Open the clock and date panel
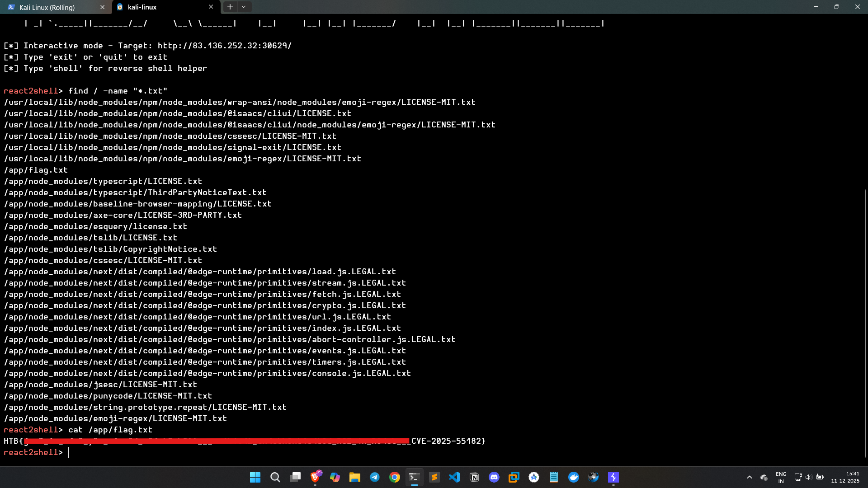The width and height of the screenshot is (868, 488). [x=845, y=477]
